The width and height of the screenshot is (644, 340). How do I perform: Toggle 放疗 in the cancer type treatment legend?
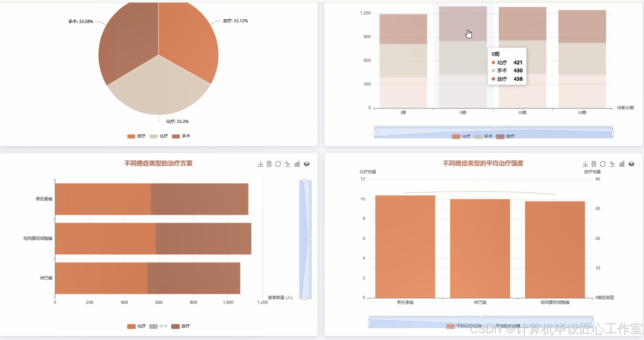tap(181, 326)
